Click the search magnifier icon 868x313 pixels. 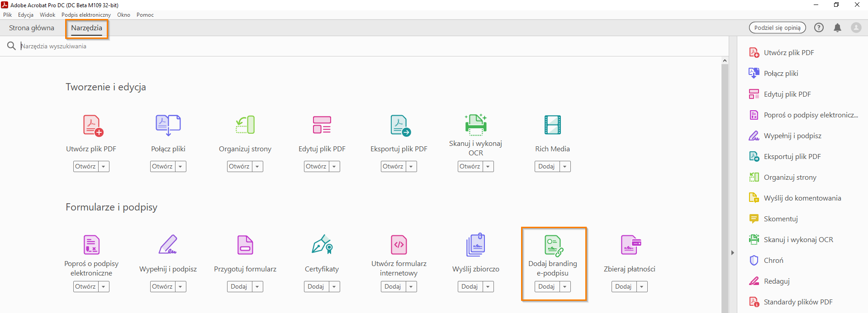tap(11, 46)
